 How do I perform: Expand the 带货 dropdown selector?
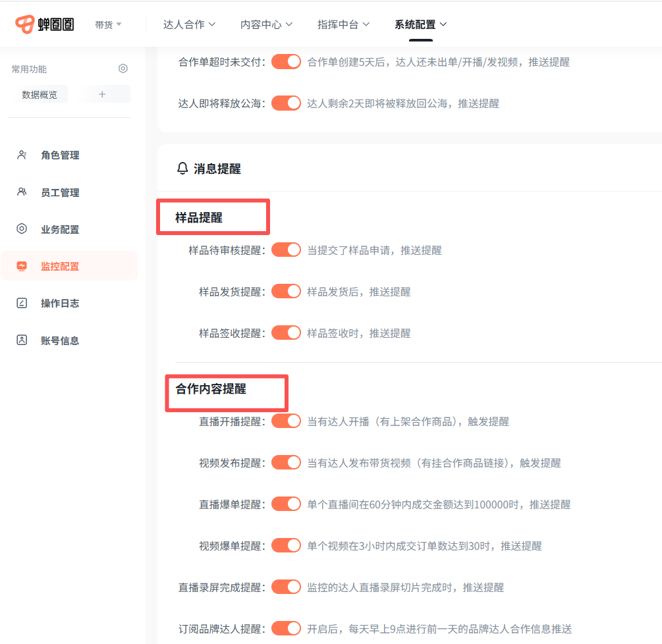(x=108, y=24)
